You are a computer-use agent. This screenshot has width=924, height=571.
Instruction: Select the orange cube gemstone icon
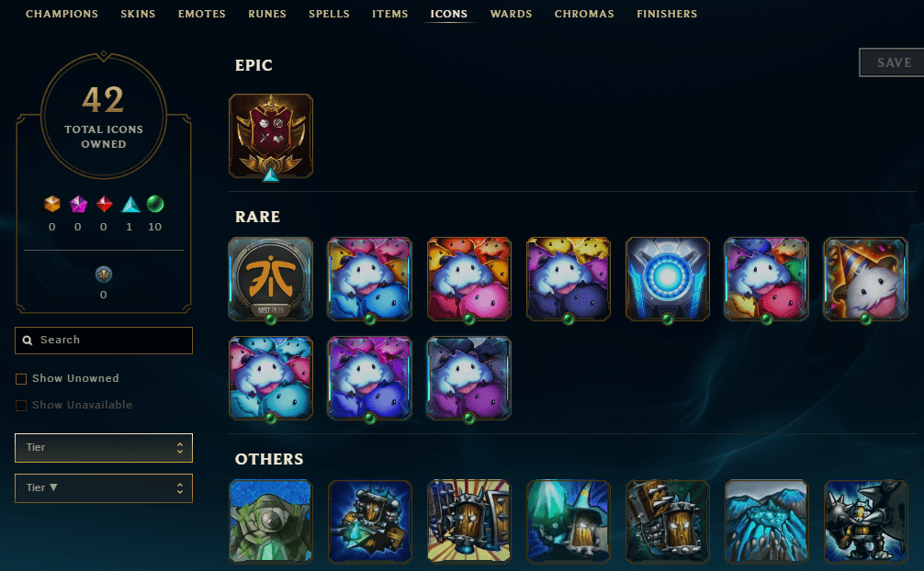tap(51, 204)
